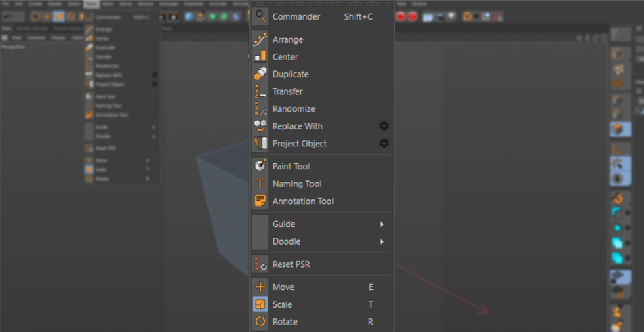Open the Replace With gear options
Screen dimensions: 644x332
pos(384,126)
